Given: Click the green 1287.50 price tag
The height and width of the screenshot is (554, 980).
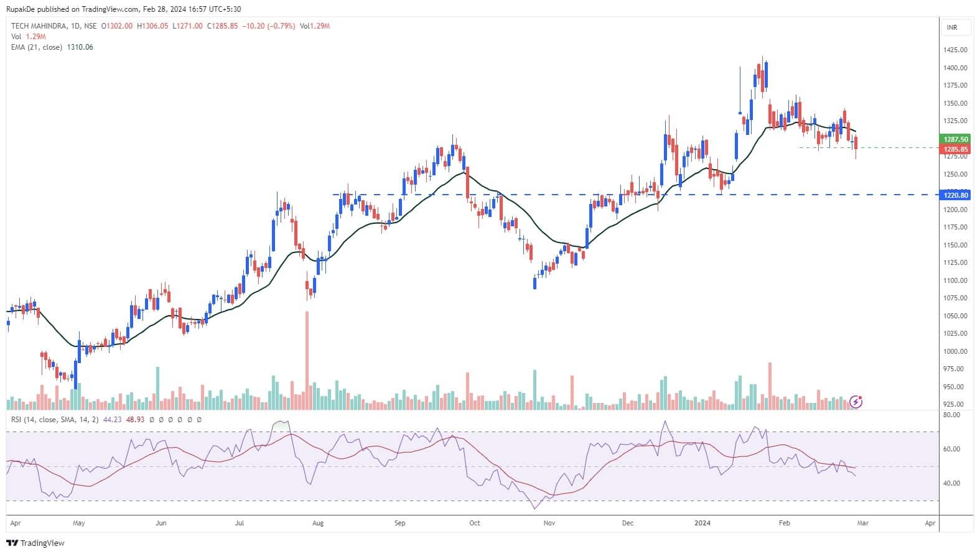Looking at the screenshot, I should (x=956, y=139).
